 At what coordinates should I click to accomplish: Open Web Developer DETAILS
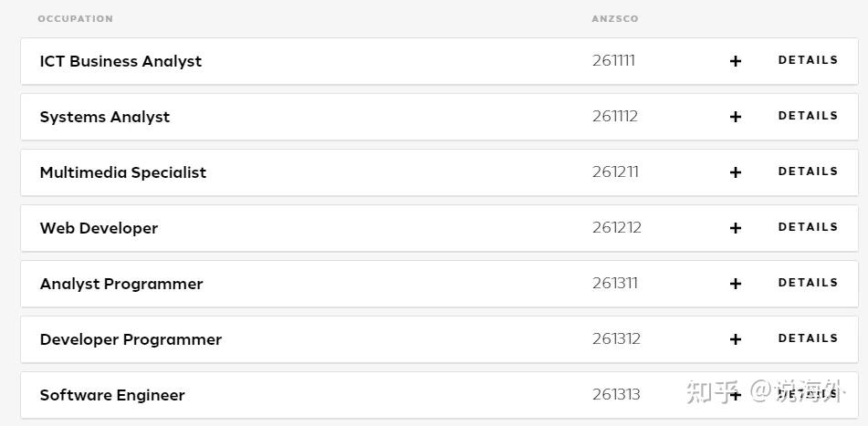point(808,227)
